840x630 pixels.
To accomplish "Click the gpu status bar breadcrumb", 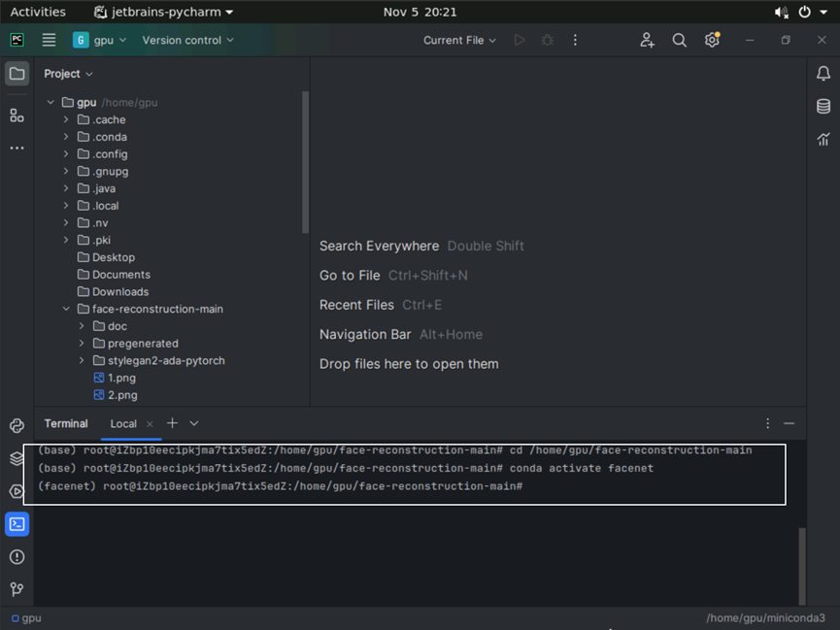I will point(26,618).
